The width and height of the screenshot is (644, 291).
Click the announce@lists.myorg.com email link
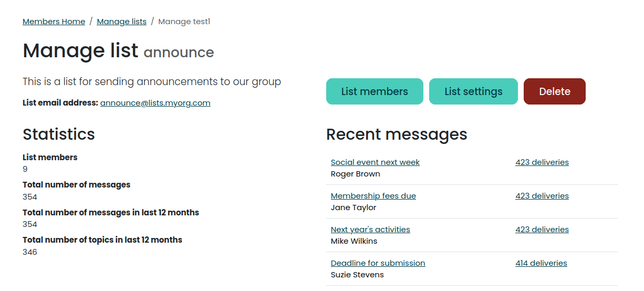[x=155, y=103]
